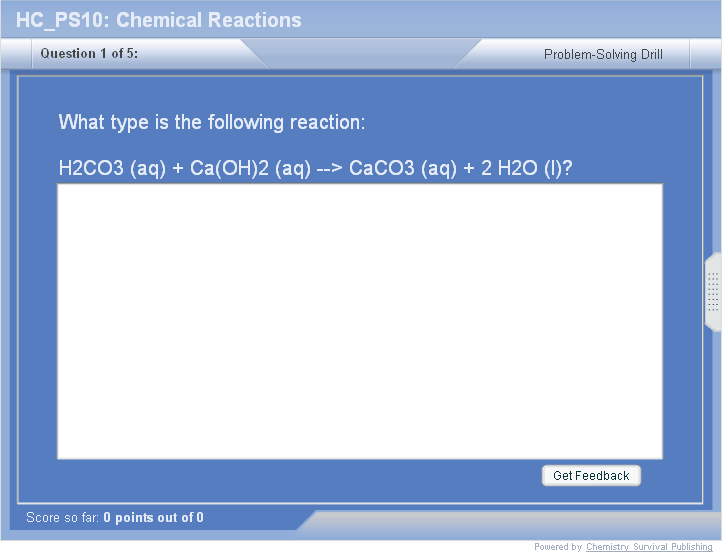Click the reaction arrow in the equation
This screenshot has height=556, width=722.
(x=330, y=168)
